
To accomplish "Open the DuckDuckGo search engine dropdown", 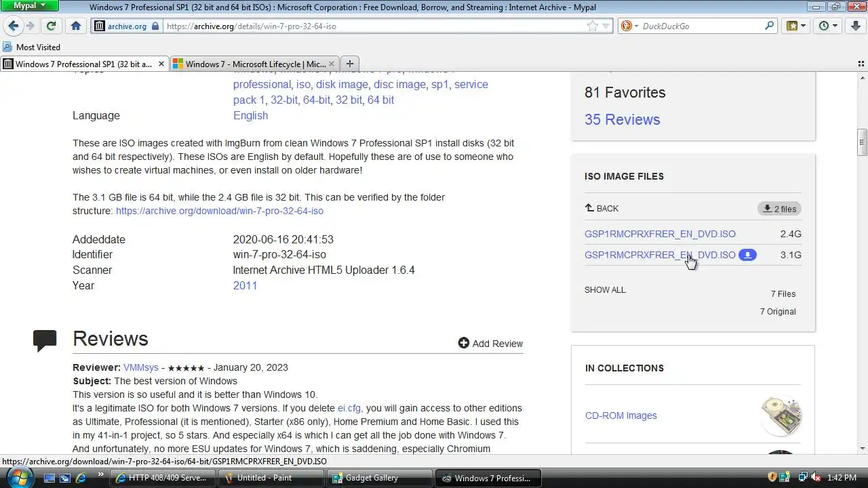I will [x=629, y=26].
